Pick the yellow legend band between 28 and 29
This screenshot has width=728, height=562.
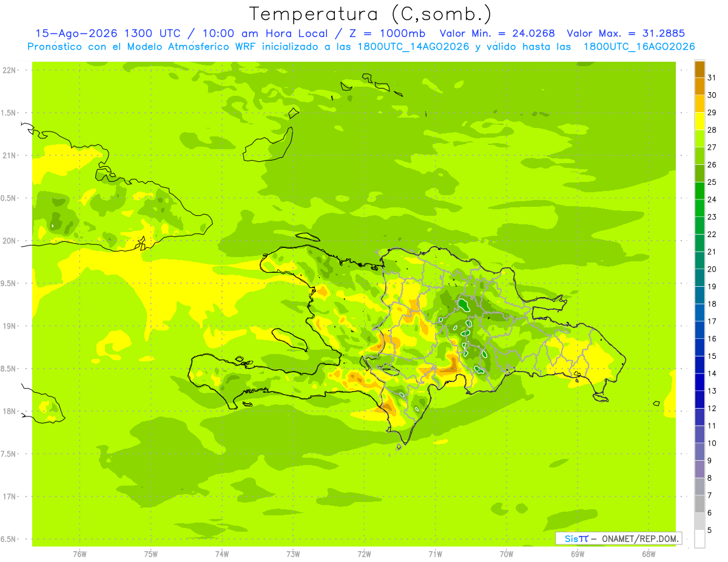pos(699,121)
